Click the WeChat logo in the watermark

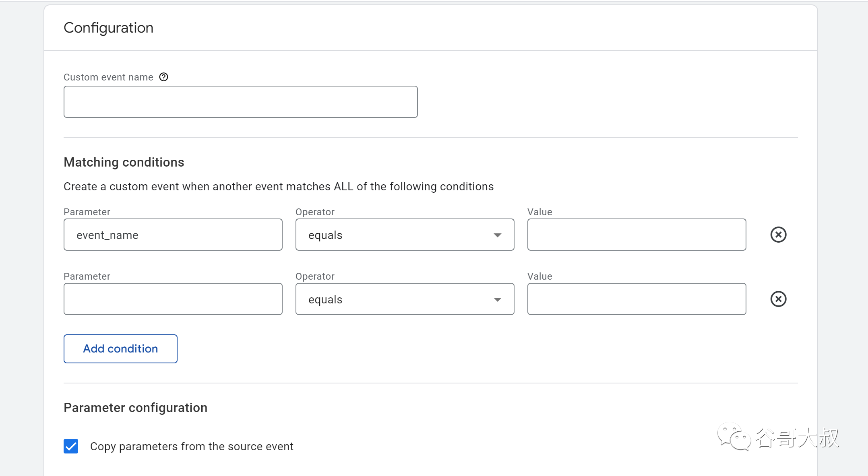734,437
